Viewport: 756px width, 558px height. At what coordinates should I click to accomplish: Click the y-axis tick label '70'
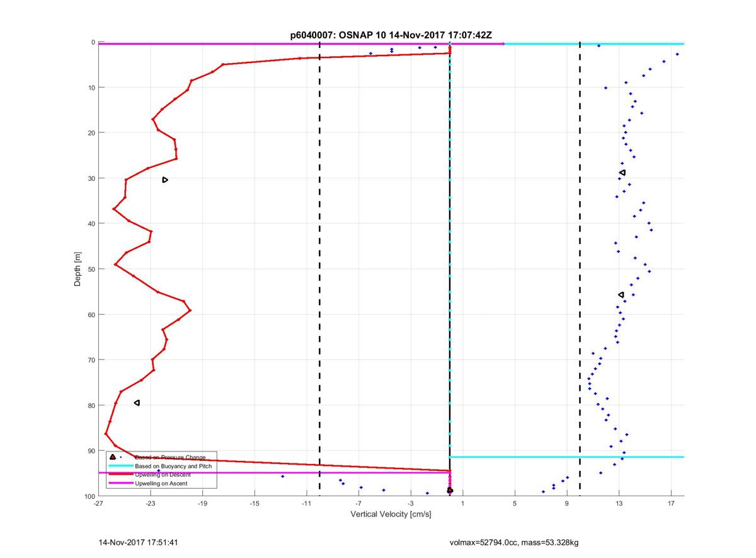pyautogui.click(x=91, y=360)
